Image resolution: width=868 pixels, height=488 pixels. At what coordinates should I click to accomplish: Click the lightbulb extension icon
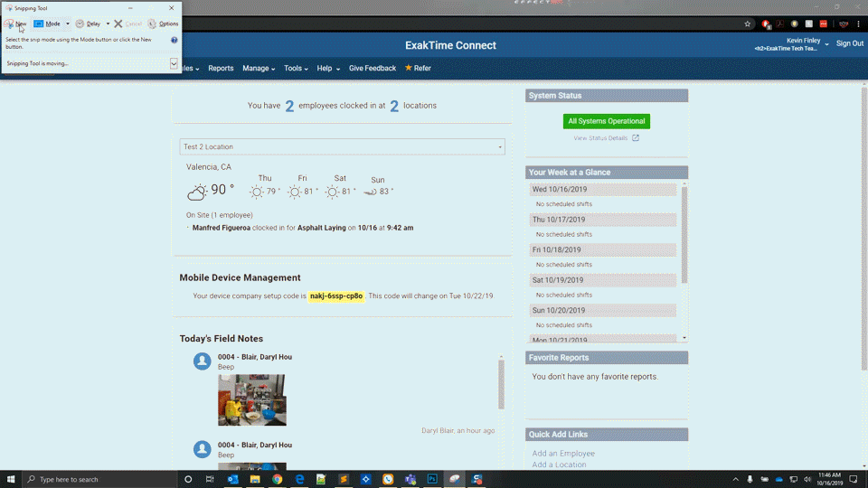coord(795,23)
